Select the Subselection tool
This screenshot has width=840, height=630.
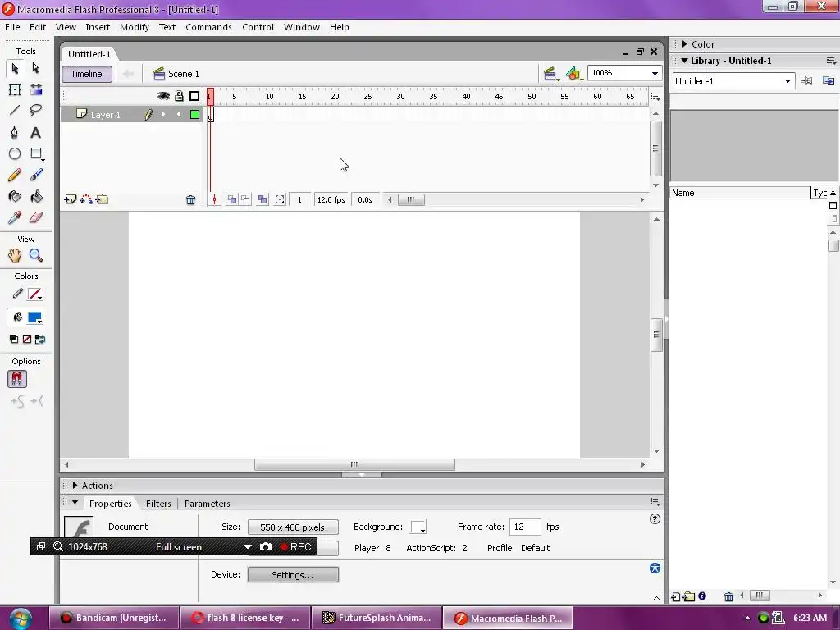click(x=35, y=69)
